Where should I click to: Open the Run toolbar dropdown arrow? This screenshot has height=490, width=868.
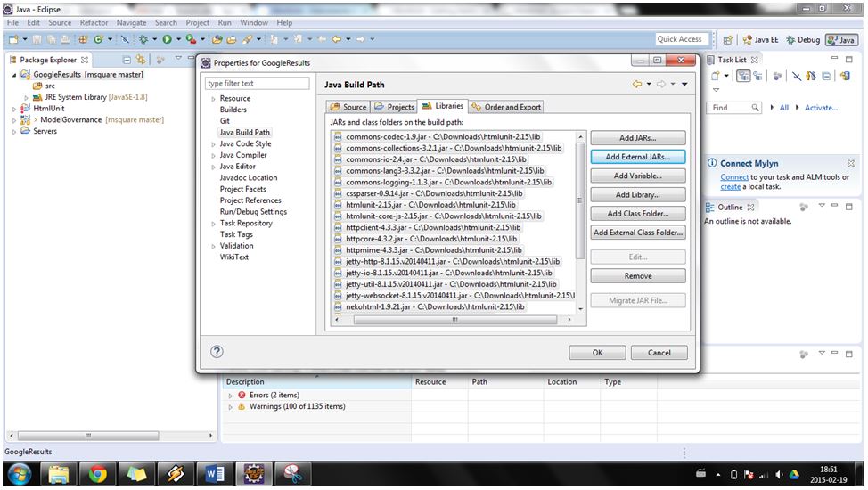tap(178, 39)
